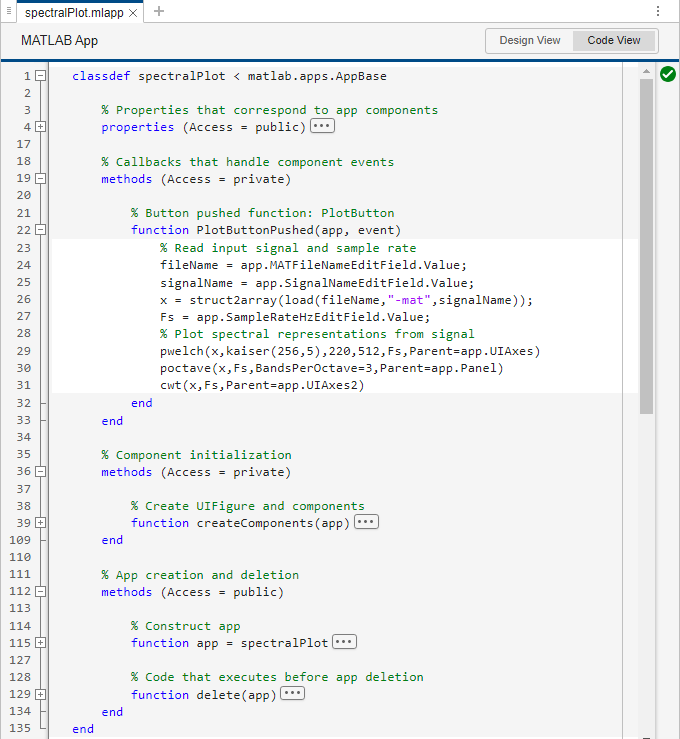Click comment "% Callbacks that handle component events"

pyautogui.click(x=247, y=162)
